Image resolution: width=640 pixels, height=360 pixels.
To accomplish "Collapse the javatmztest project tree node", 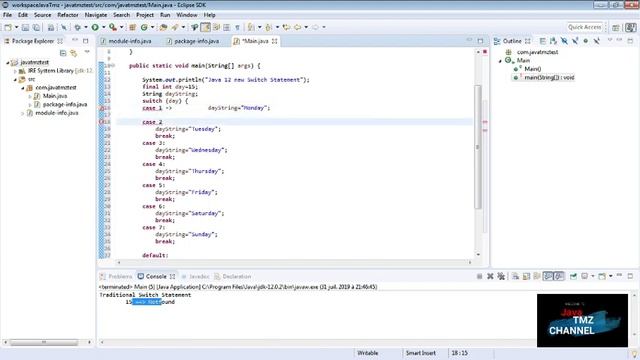I will [x=8, y=62].
